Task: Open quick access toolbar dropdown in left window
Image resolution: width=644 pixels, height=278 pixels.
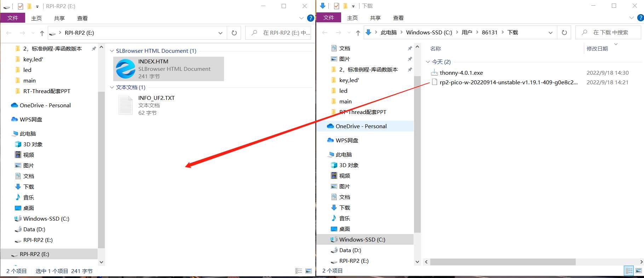Action: 37,6
